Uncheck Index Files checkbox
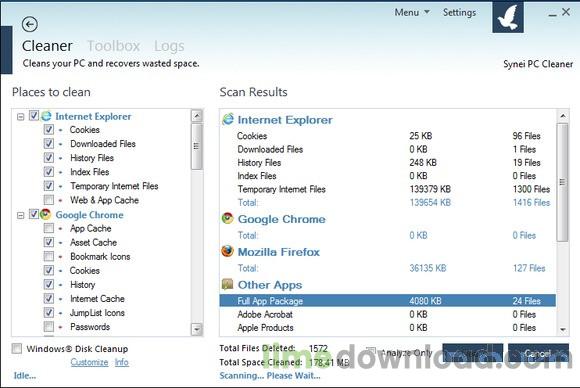The width and height of the screenshot is (580, 388). [x=49, y=172]
